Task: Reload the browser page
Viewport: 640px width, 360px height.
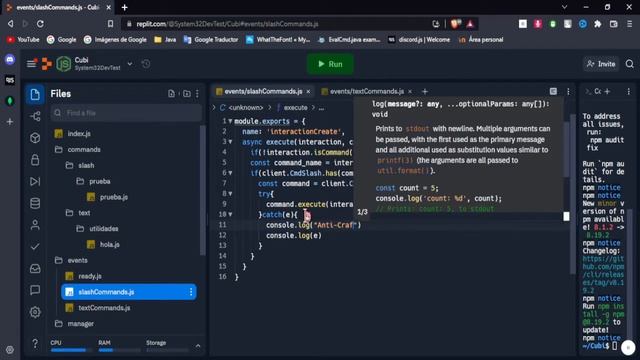Action: [x=40, y=24]
